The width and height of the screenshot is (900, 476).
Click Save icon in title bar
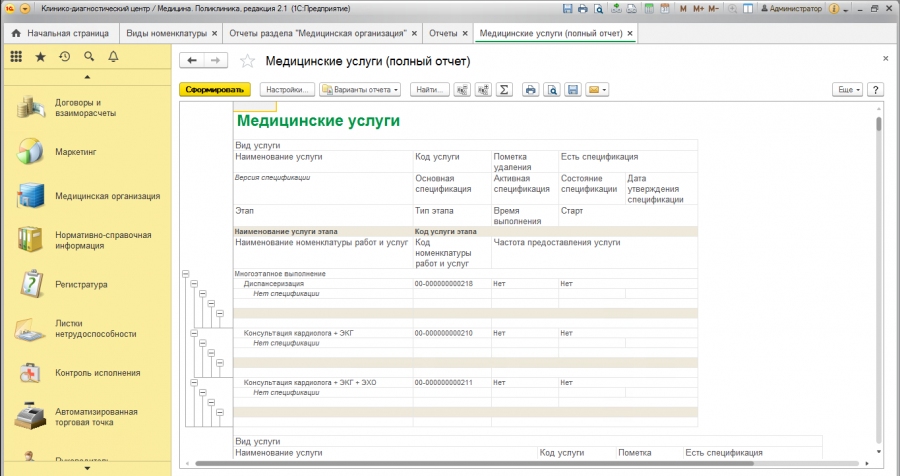click(x=567, y=9)
